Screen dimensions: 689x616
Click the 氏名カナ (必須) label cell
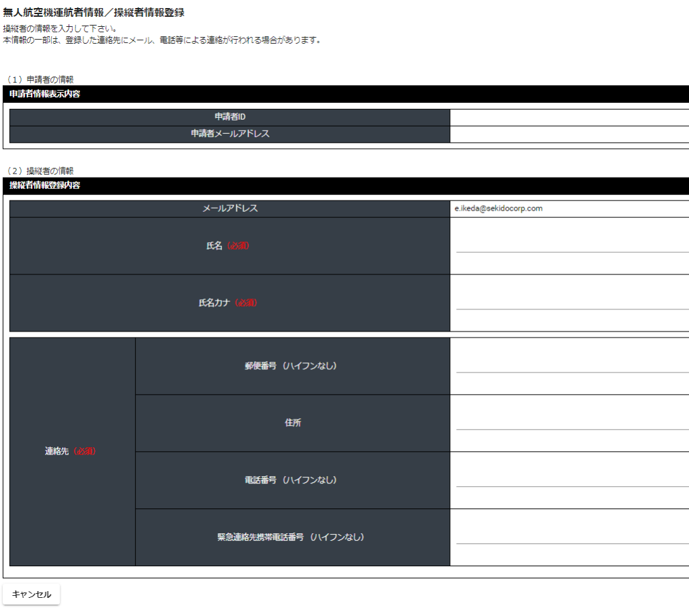[228, 303]
